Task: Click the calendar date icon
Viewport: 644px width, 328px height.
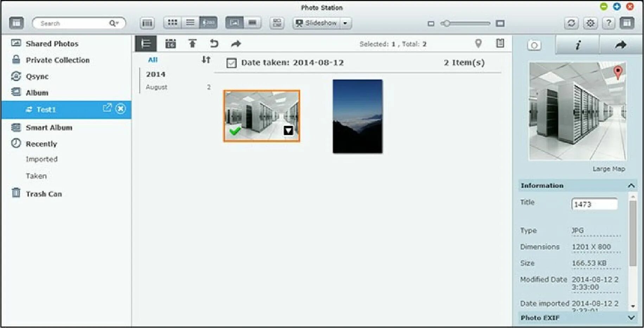Action: tap(171, 44)
